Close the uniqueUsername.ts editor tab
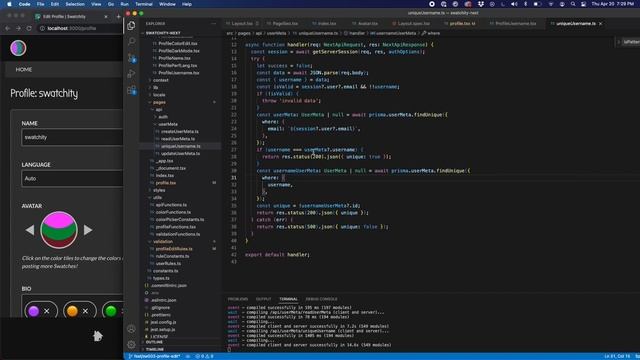640x360 pixels. pyautogui.click(x=600, y=24)
